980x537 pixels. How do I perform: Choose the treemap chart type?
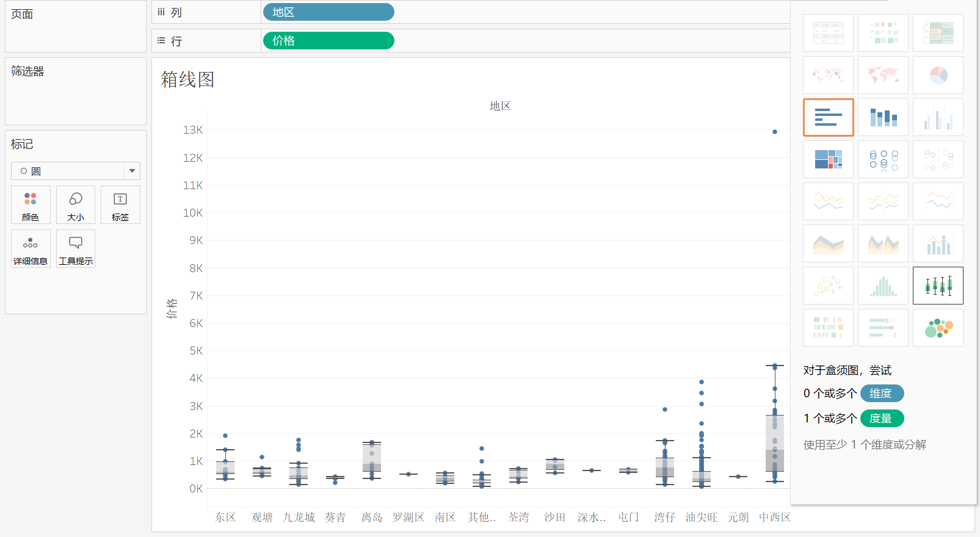828,159
